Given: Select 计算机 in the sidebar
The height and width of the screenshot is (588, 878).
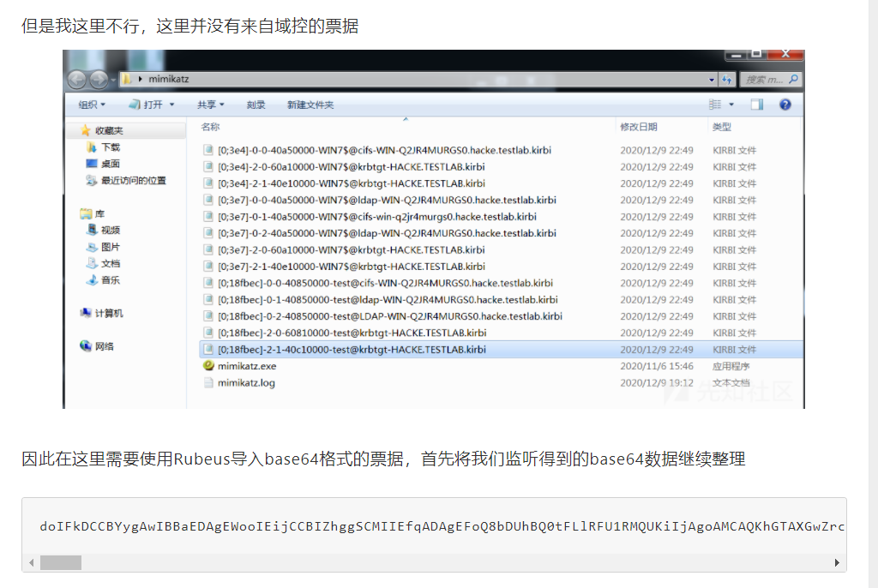Looking at the screenshot, I should [109, 313].
